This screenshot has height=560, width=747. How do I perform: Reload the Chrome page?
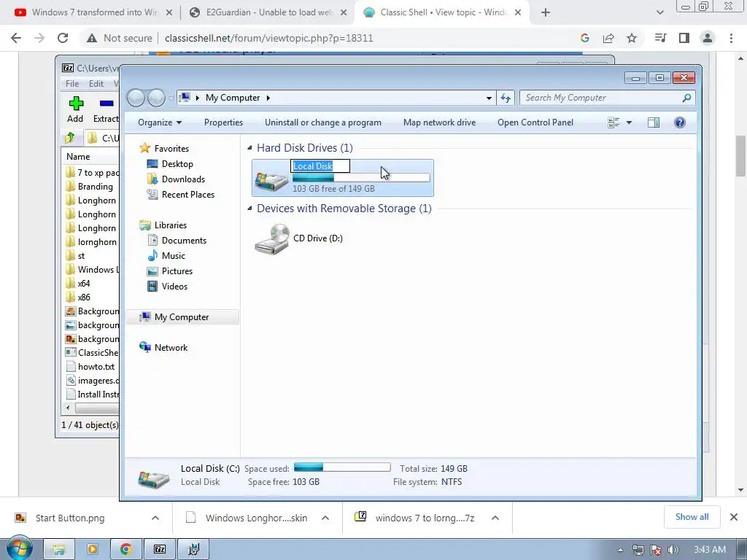point(63,38)
